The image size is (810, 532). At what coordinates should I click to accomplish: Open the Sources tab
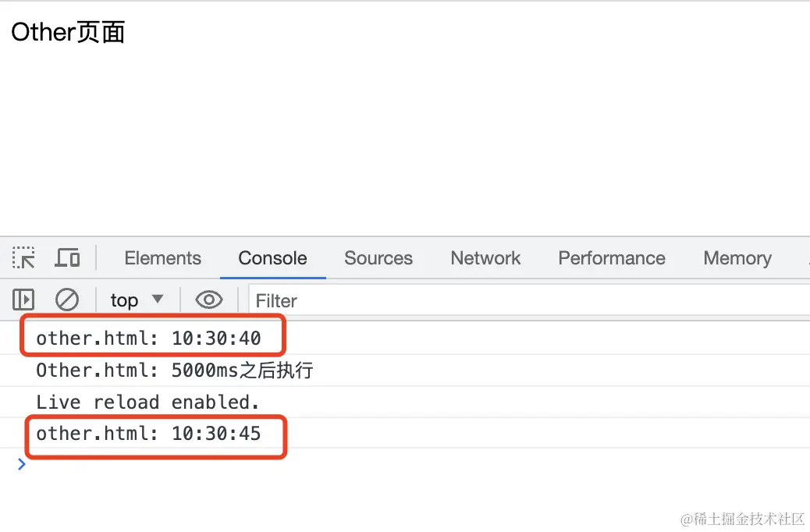378,258
